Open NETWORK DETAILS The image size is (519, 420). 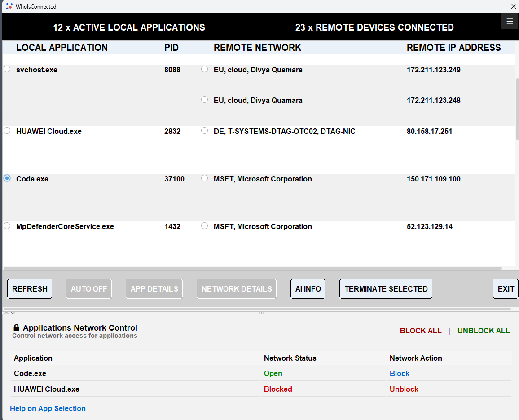click(237, 289)
